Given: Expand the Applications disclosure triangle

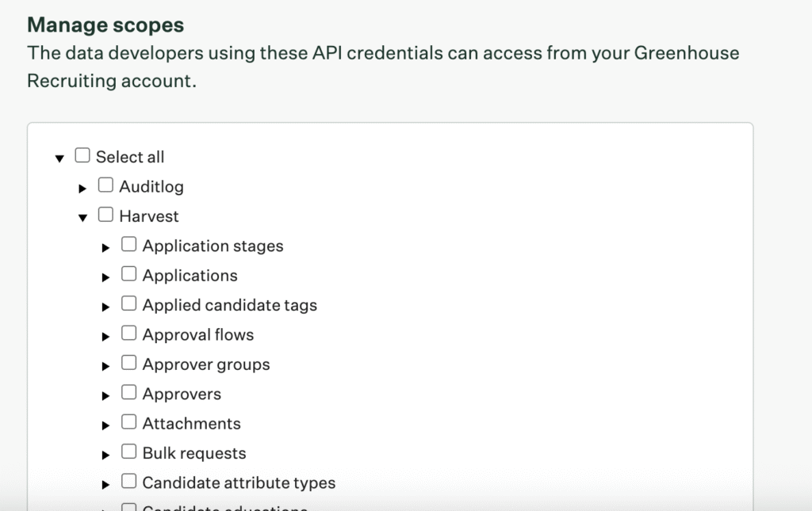Looking at the screenshot, I should point(105,277).
